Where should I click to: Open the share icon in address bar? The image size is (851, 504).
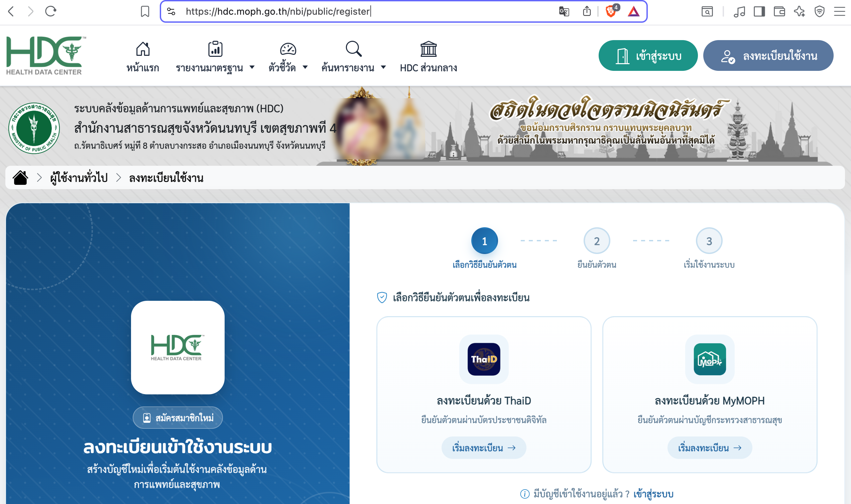coord(587,11)
